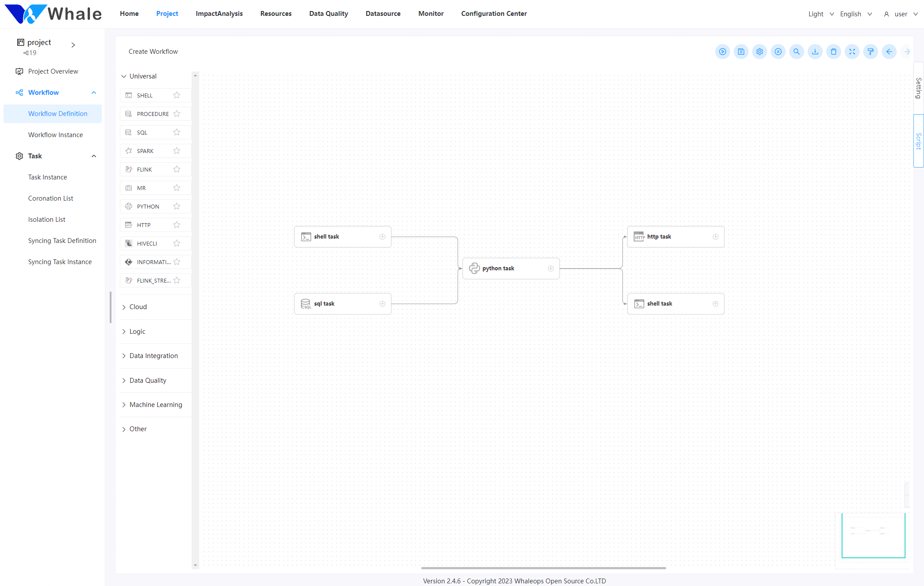This screenshot has width=924, height=586.
Task: Click the Project Overview sidebar icon
Action: pos(19,71)
